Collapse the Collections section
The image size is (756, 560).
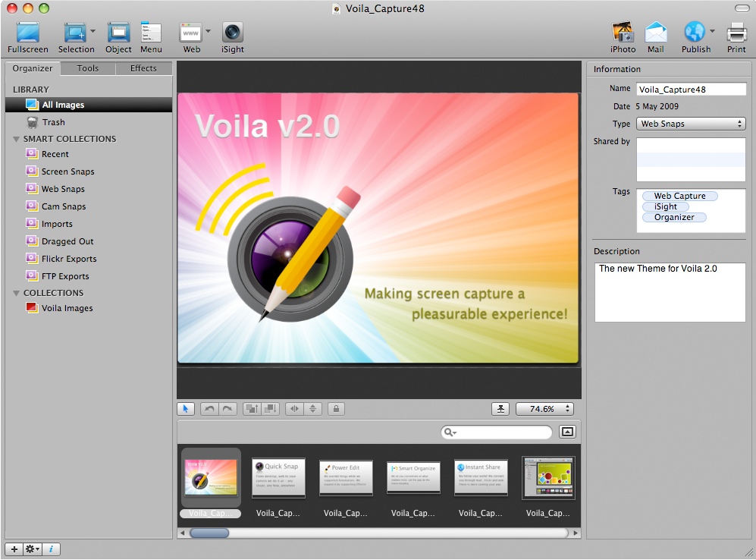pos(17,293)
